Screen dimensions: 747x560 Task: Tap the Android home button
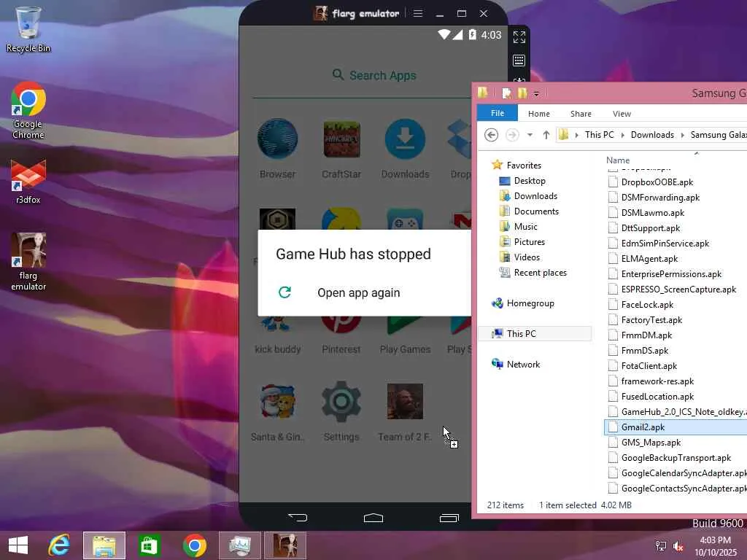pos(373,517)
